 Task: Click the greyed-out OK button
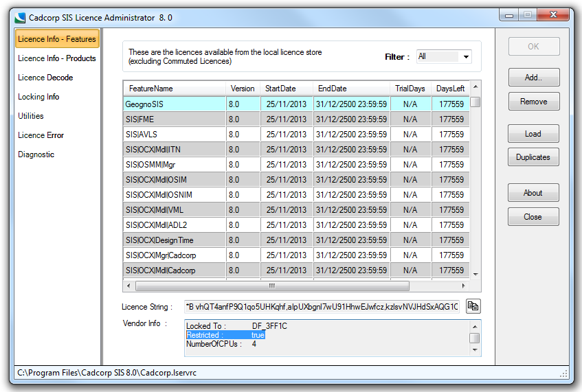(x=534, y=47)
